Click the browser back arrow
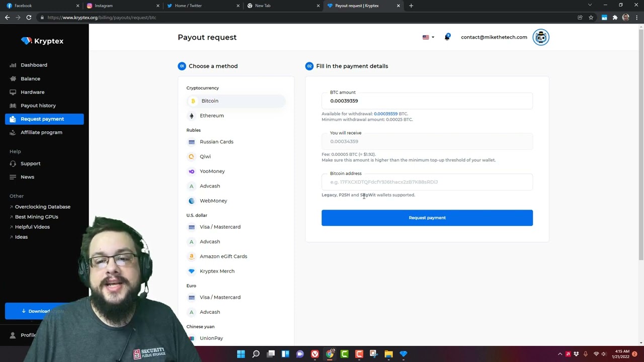 click(7, 18)
